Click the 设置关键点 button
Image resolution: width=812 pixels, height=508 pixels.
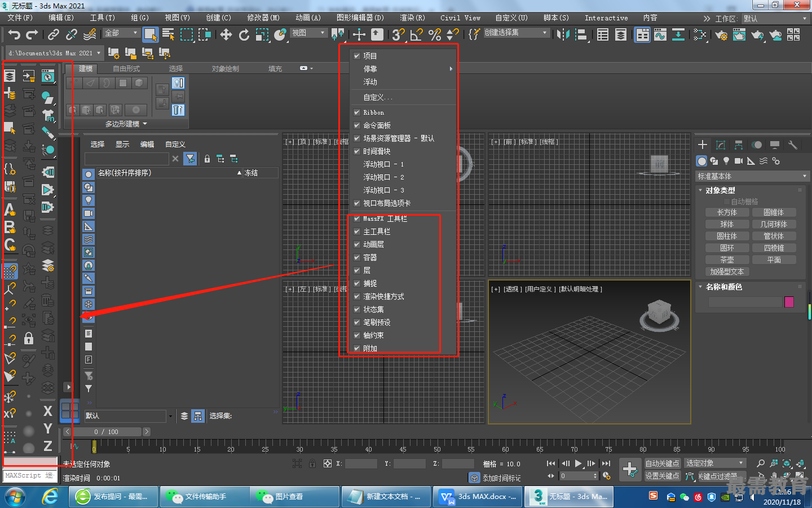(x=662, y=476)
